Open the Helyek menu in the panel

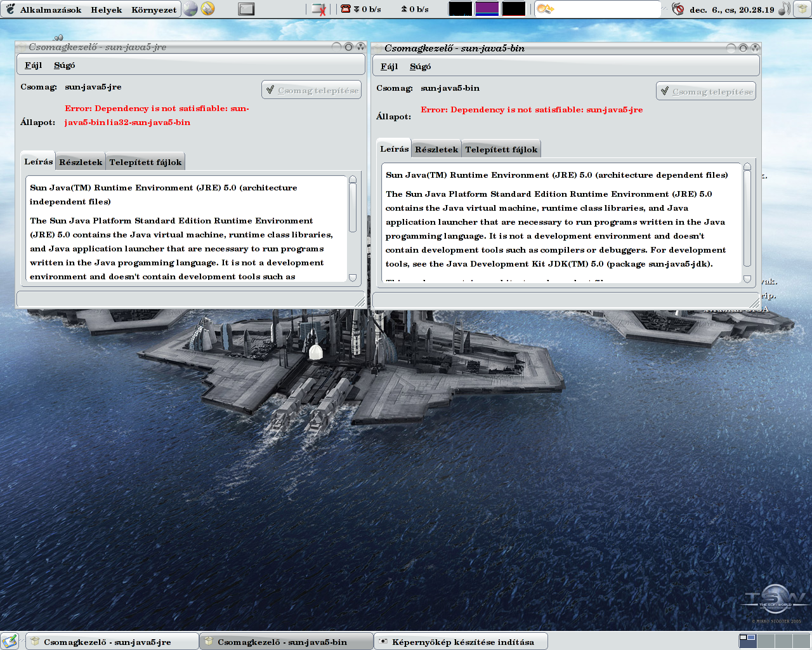[106, 10]
